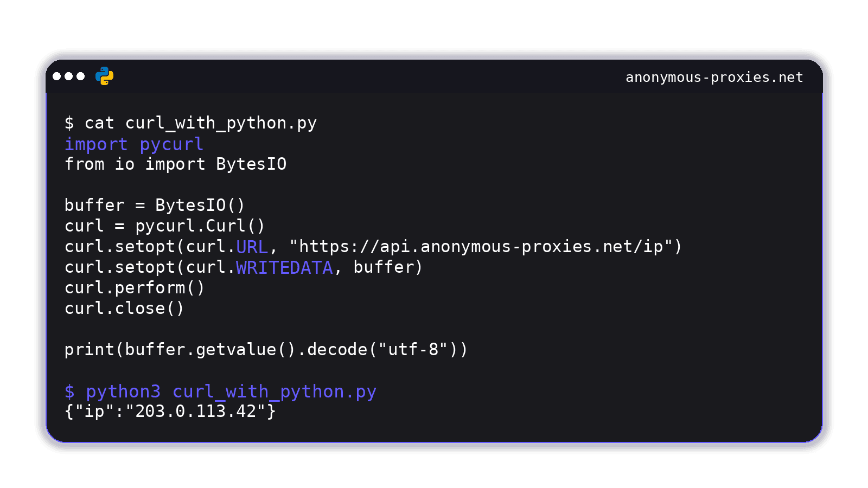Select the highlighted URL constant in setopt
This screenshot has height=488, width=868.
252,247
